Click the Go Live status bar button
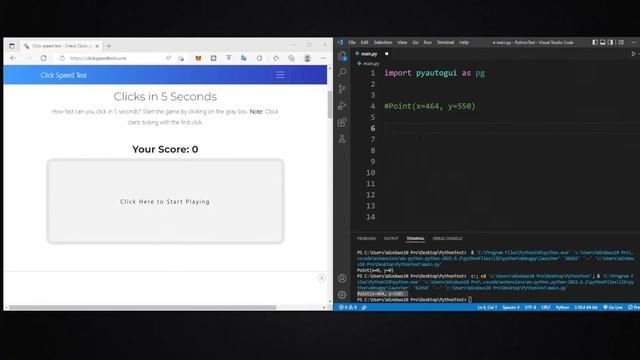This screenshot has width=640, height=360. pos(613,307)
